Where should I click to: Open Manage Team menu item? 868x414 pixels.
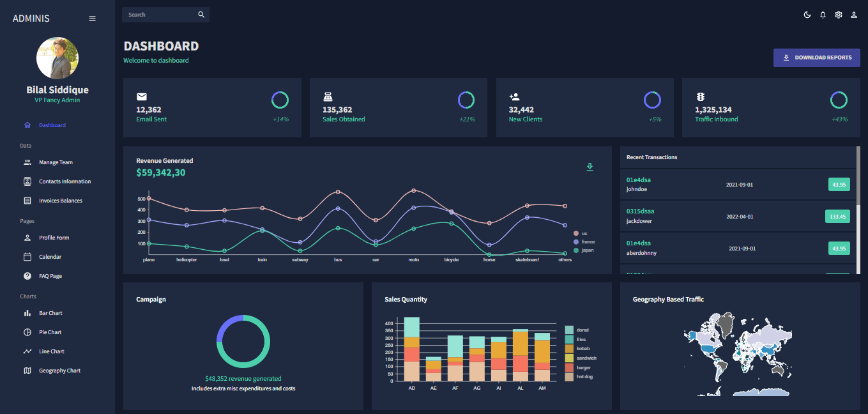(x=56, y=162)
